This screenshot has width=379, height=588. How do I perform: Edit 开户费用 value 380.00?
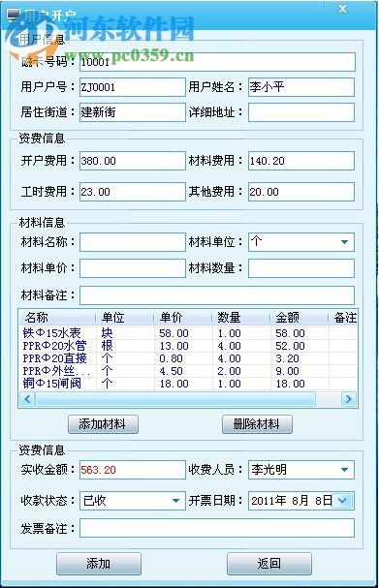133,161
